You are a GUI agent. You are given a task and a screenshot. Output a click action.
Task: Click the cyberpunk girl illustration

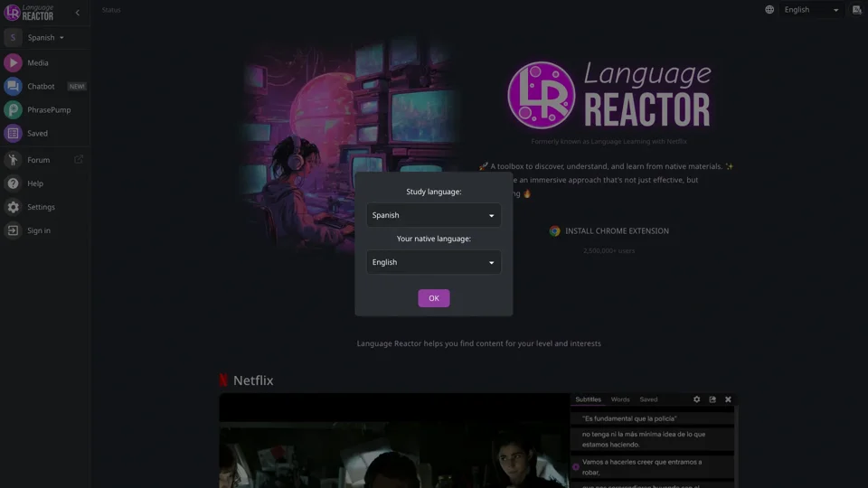point(351,146)
